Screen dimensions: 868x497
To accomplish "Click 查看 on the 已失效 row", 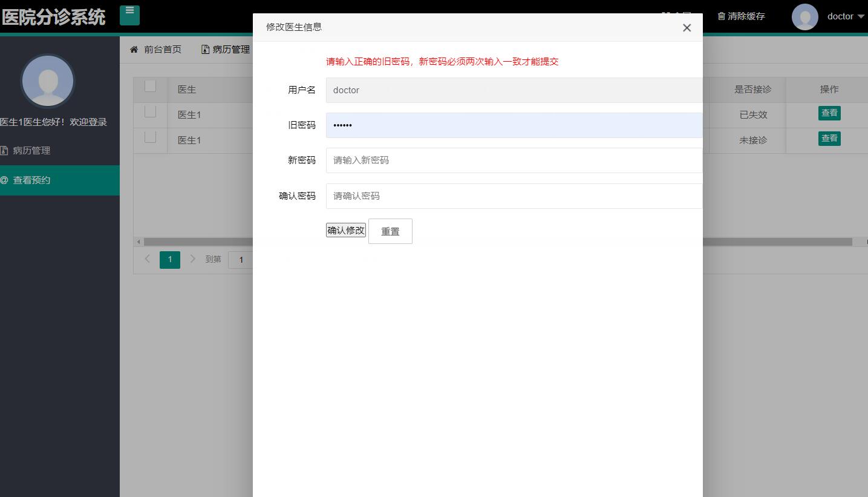I will (x=829, y=113).
